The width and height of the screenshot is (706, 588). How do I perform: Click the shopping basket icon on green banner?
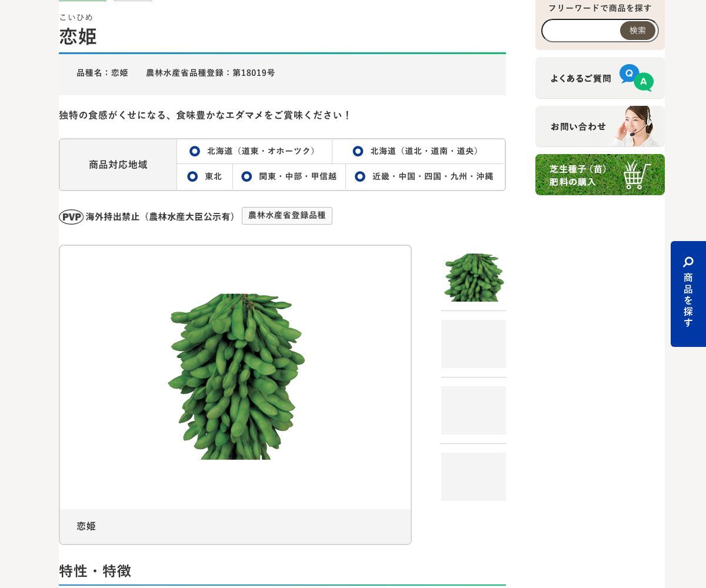pyautogui.click(x=637, y=175)
